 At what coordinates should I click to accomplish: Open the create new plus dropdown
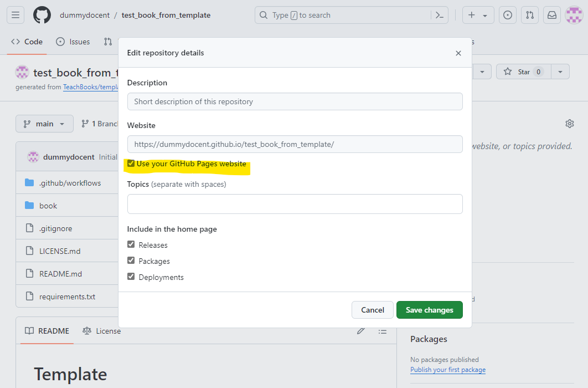coord(478,15)
